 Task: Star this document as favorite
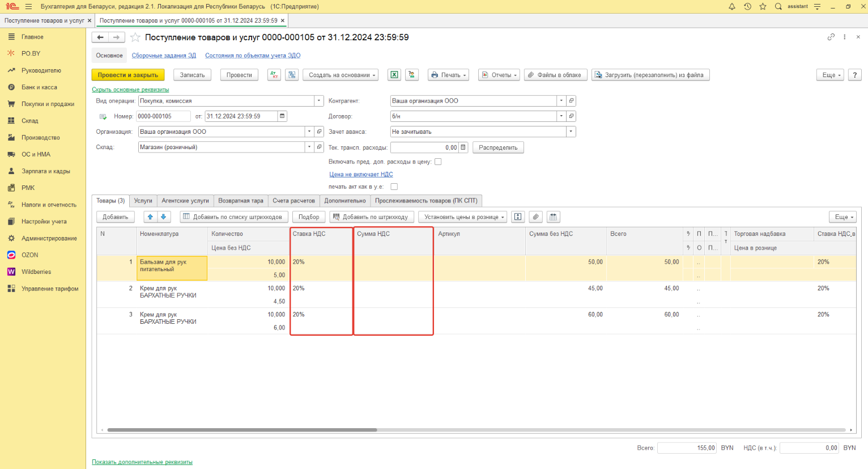click(x=135, y=37)
